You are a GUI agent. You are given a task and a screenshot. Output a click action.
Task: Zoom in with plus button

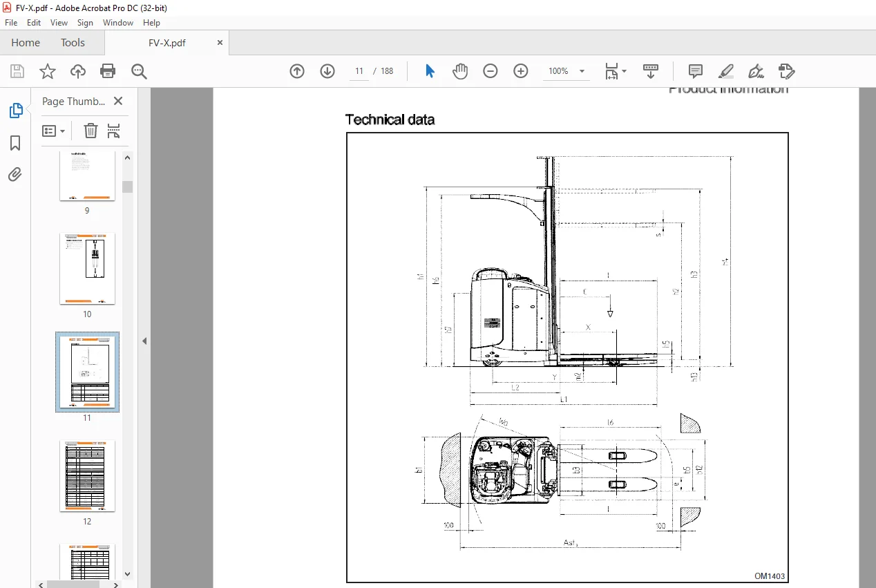[x=521, y=71]
